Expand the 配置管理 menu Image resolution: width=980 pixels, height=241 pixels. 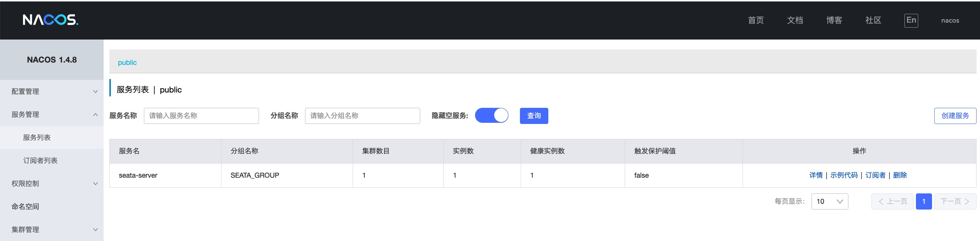[x=52, y=91]
